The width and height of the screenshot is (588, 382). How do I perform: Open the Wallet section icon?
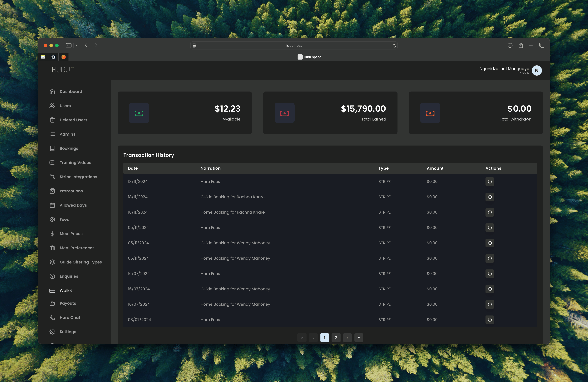tap(52, 291)
